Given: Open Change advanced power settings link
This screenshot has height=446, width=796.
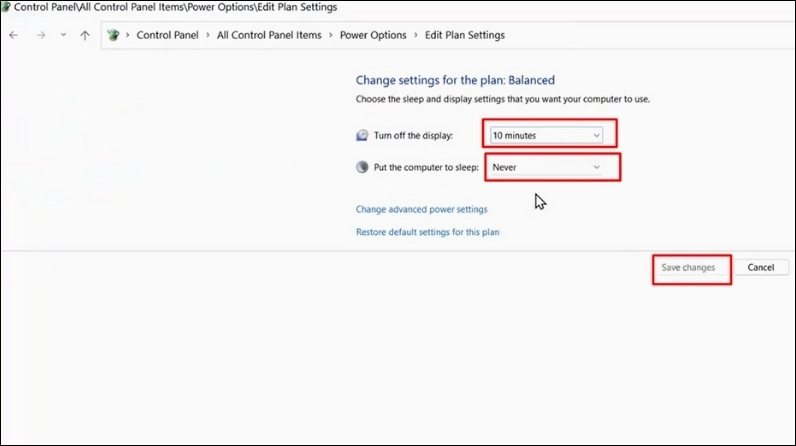Looking at the screenshot, I should (421, 210).
